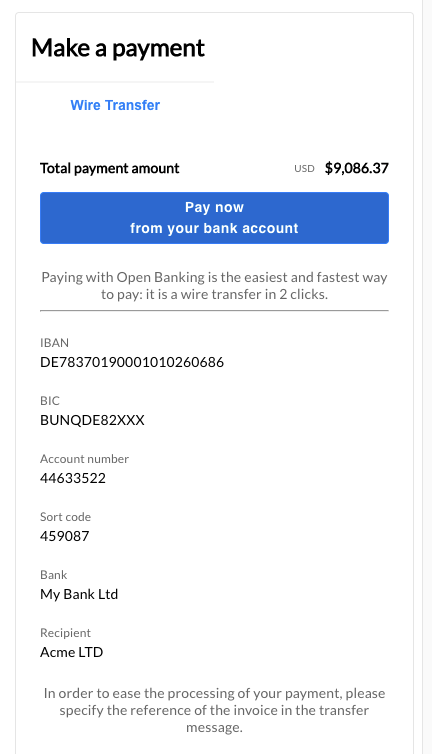Screen dimensions: 444x754
Task: Select the IBAN value DE78370190001010260686
Action: (132, 362)
